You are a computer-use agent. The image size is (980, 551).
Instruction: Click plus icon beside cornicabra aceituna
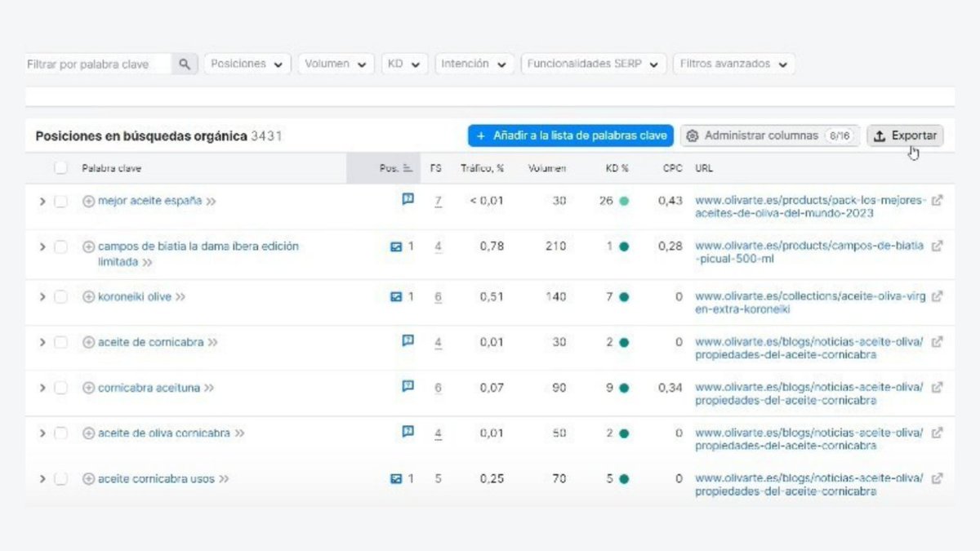[89, 389]
